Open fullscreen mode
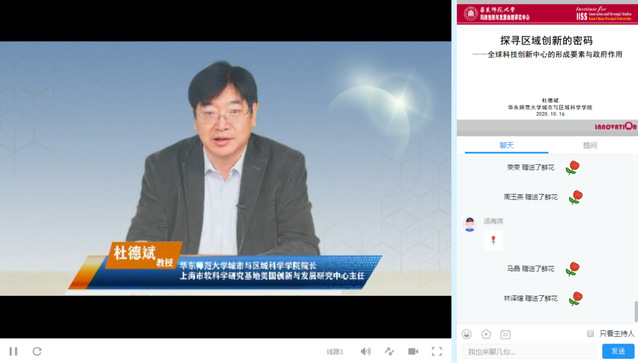The width and height of the screenshot is (638, 363). pos(437,351)
